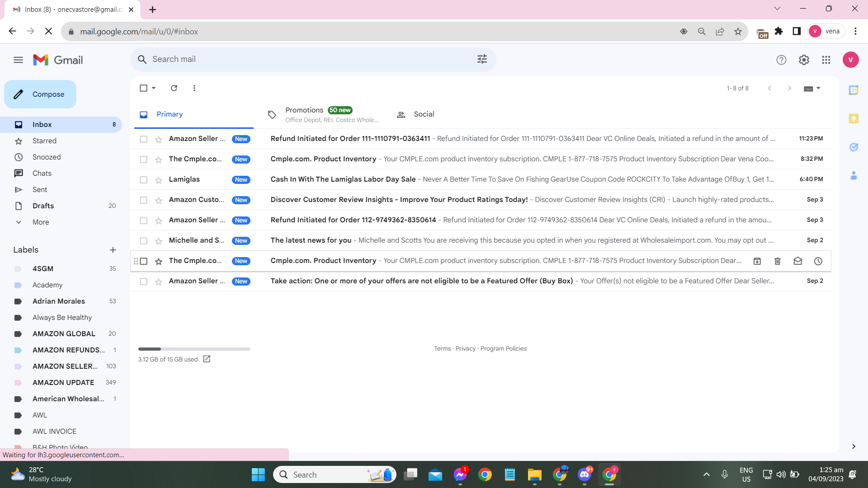
Task: Open Google Calendar side panel
Action: click(x=854, y=90)
